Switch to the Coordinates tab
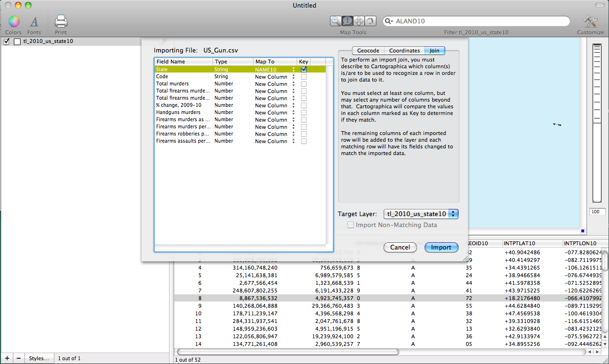The width and height of the screenshot is (609, 364). pos(404,51)
